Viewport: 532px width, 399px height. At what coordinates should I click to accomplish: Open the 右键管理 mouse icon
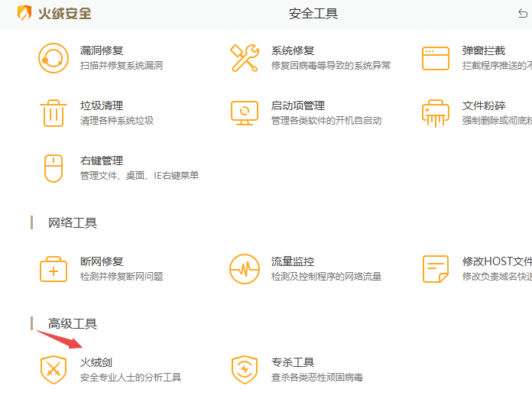point(54,169)
